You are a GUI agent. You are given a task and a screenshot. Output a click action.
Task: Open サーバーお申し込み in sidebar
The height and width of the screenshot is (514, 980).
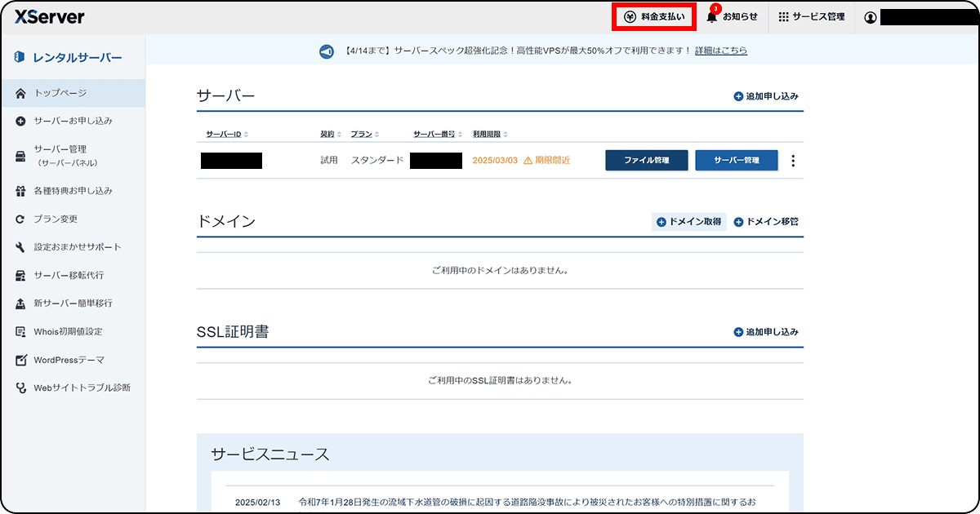[x=73, y=121]
